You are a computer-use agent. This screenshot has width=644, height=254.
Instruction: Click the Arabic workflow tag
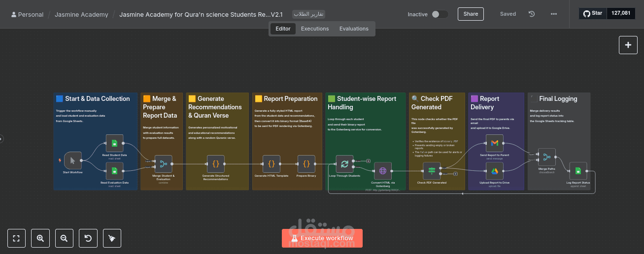point(309,14)
